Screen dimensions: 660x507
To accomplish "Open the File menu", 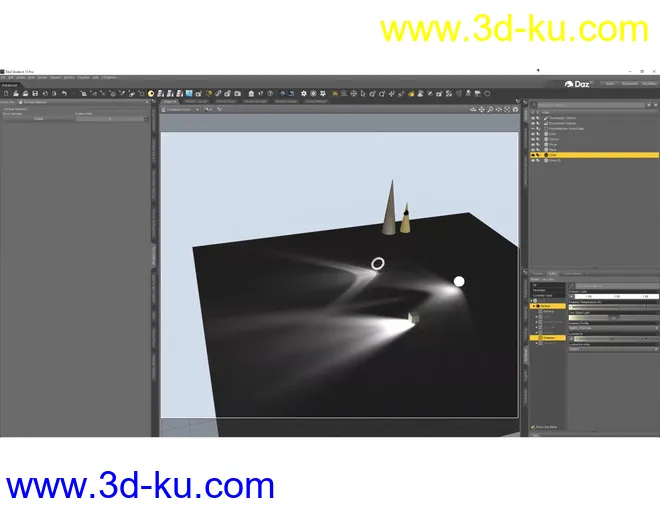I will coord(6,77).
